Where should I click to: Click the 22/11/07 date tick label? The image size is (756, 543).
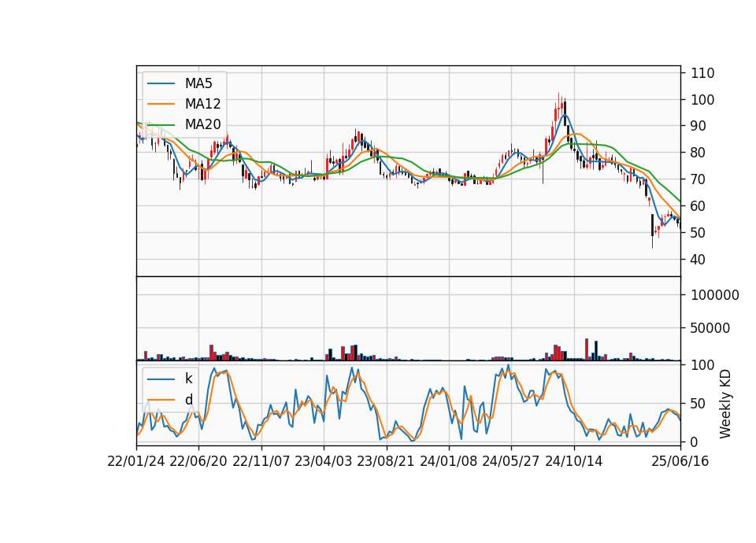(261, 461)
